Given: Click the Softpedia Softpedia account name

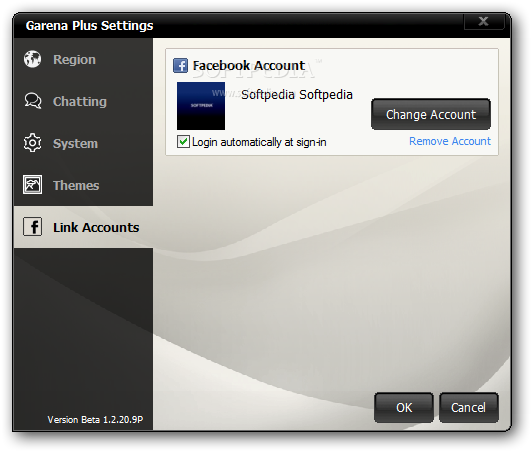Looking at the screenshot, I should click(297, 95).
